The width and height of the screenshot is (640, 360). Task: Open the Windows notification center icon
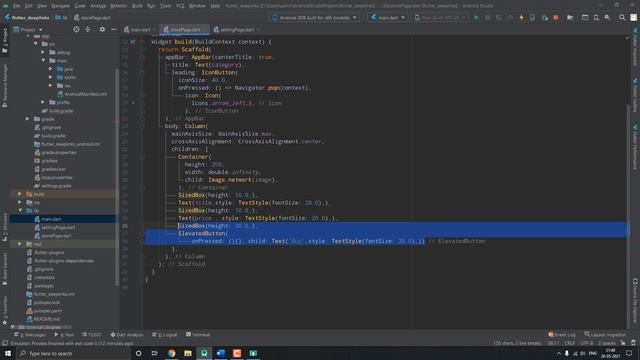(629, 353)
